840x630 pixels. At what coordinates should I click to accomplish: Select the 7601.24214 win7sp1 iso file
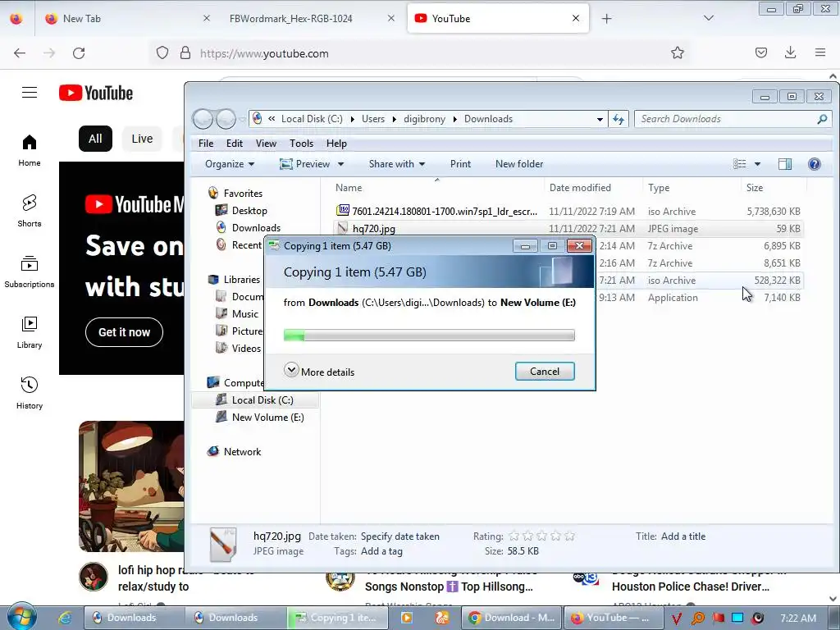568,211
